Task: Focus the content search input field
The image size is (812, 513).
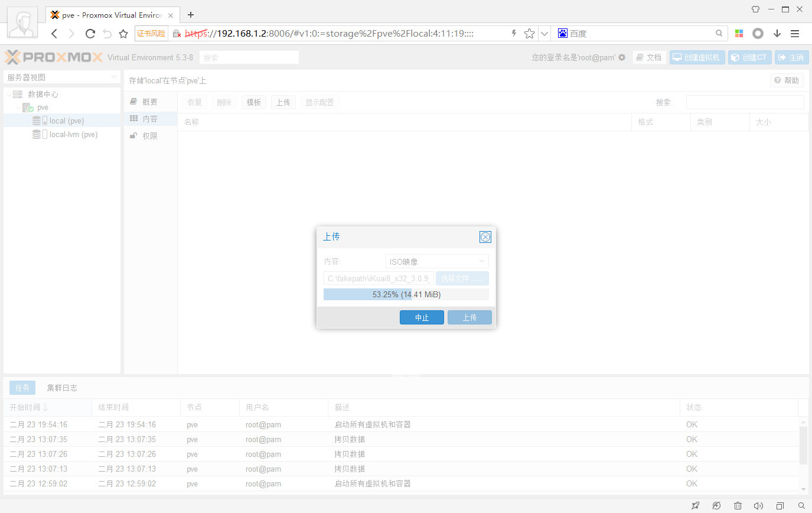Action: 745,102
